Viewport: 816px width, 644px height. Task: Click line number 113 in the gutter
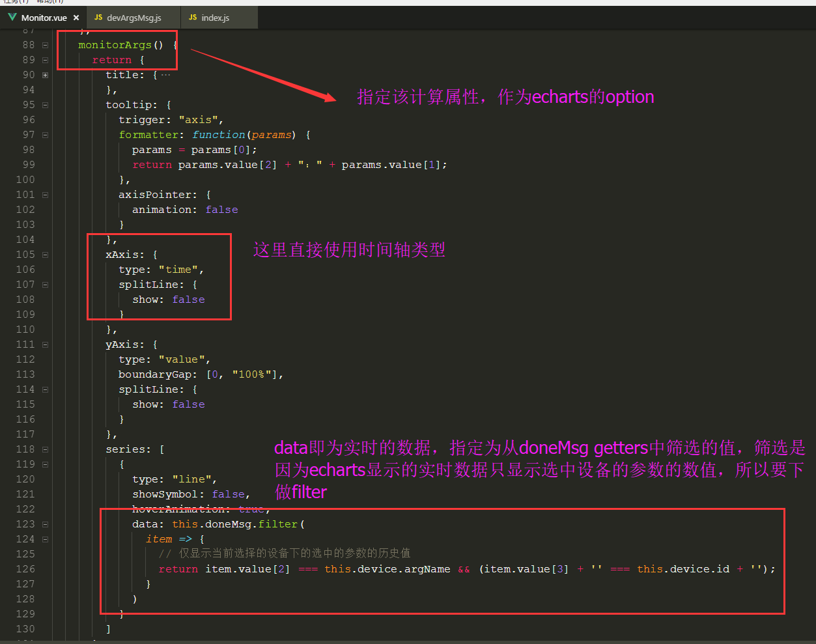point(25,374)
